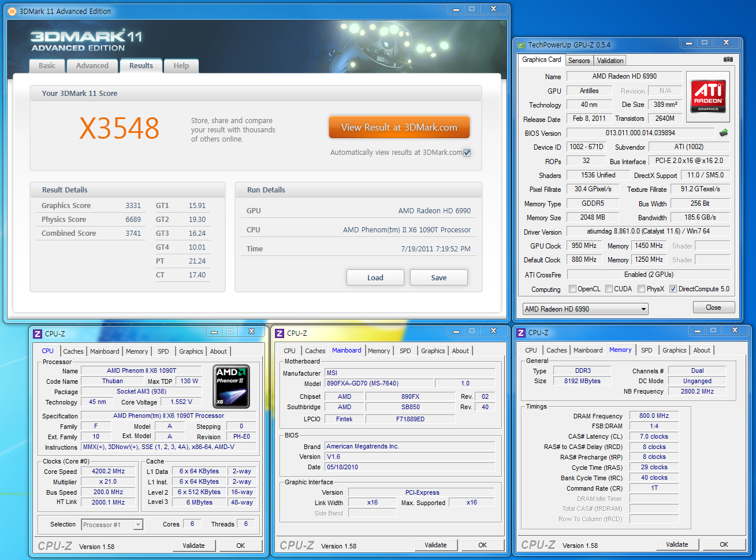Click the Graphics Score value 3331

133,206
